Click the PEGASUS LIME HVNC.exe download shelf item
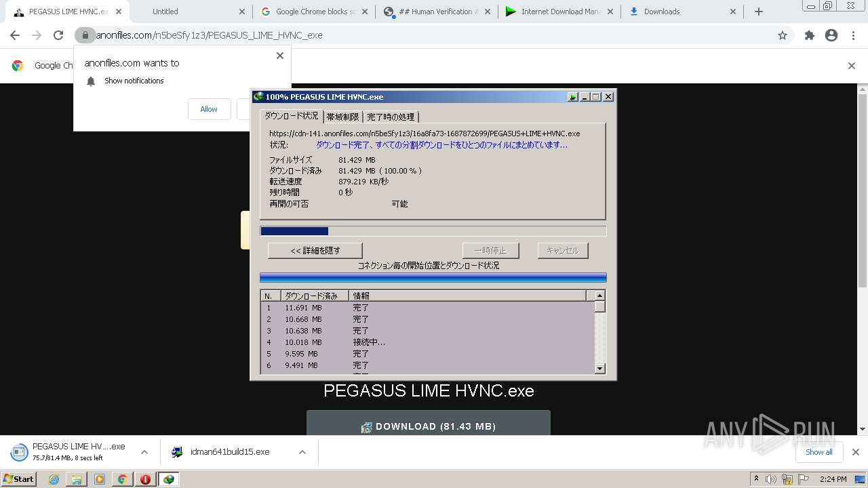 click(68, 451)
